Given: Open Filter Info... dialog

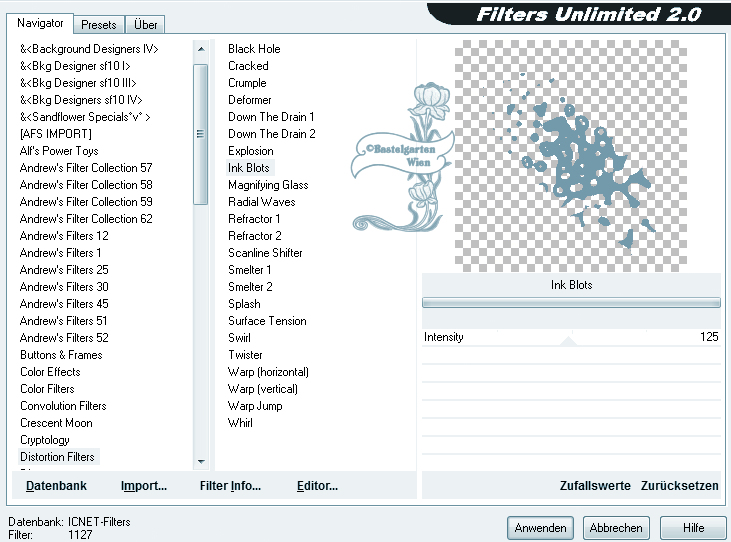Looking at the screenshot, I should [230, 486].
